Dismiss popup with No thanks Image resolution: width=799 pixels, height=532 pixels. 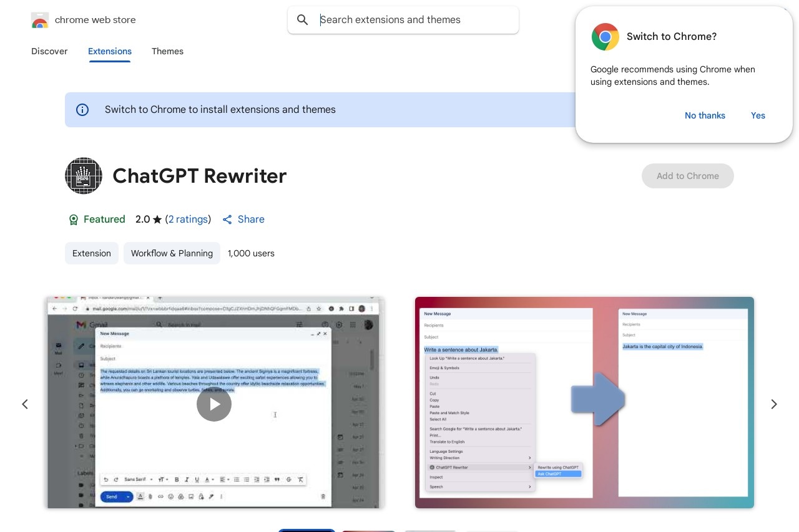pyautogui.click(x=705, y=115)
